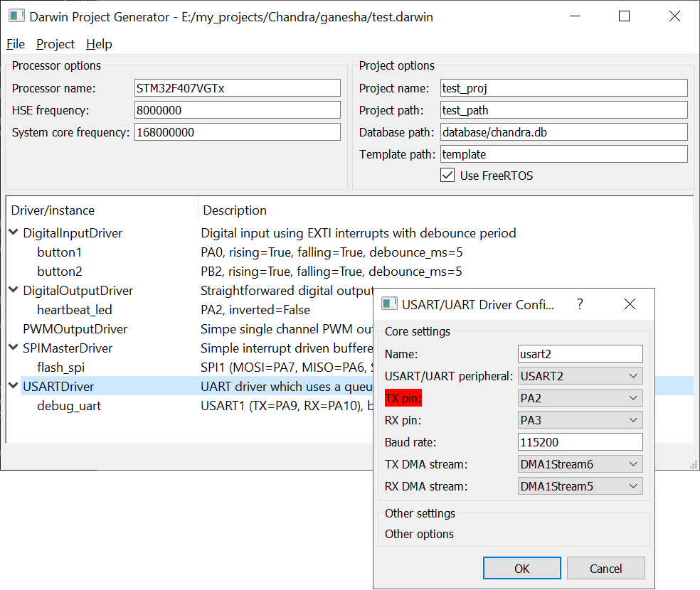
Task: Click the Cancel button
Action: click(606, 568)
